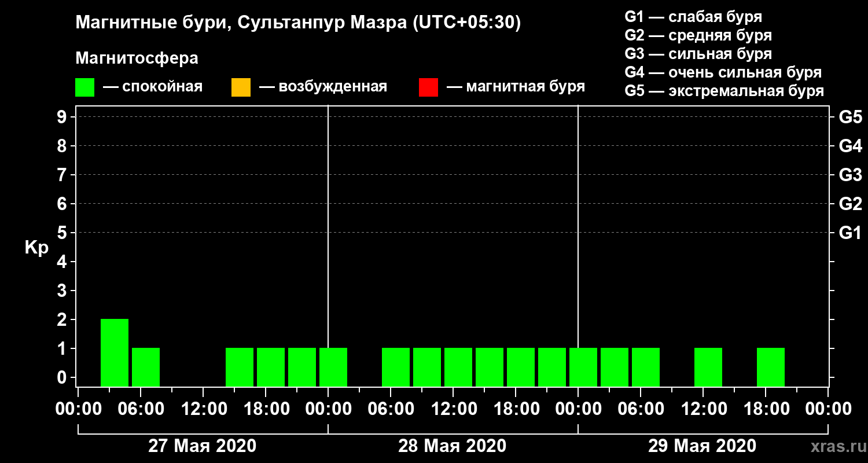
Task: Click 'G3 — сильная буря' legend line
Action: point(698,54)
